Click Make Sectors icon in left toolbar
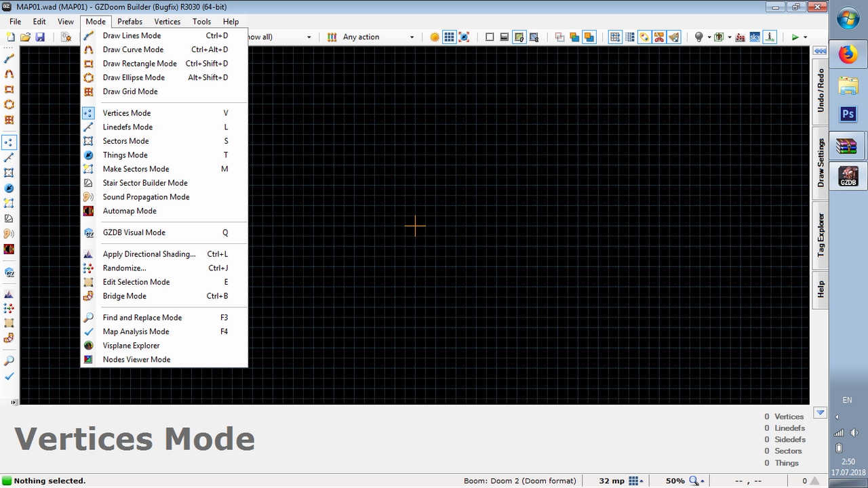The height and width of the screenshot is (488, 868). [9, 203]
